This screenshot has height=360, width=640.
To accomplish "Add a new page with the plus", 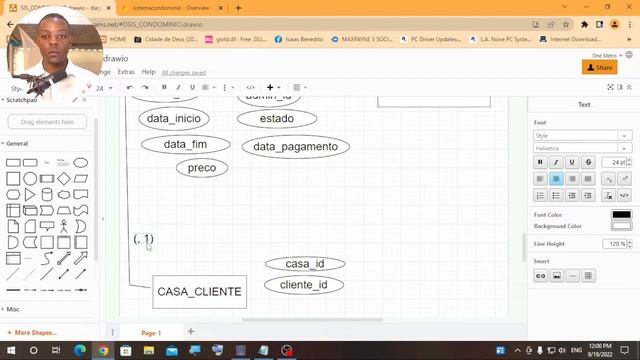I will point(191,331).
